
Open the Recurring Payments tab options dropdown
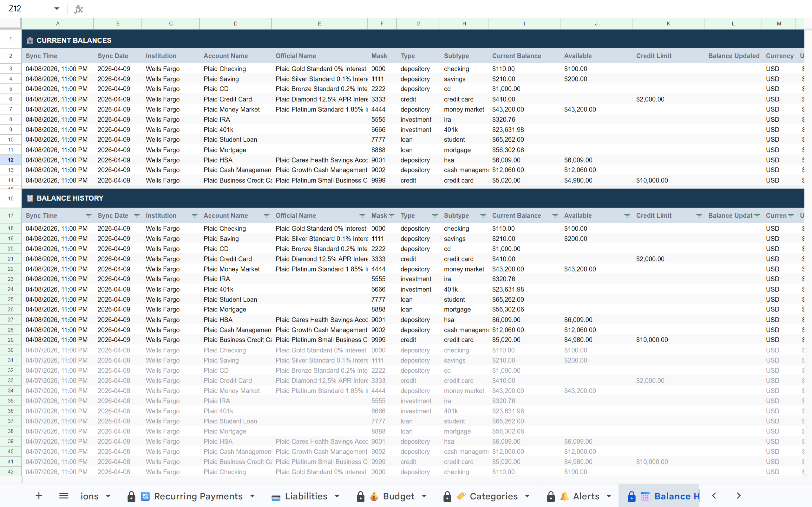(x=252, y=496)
